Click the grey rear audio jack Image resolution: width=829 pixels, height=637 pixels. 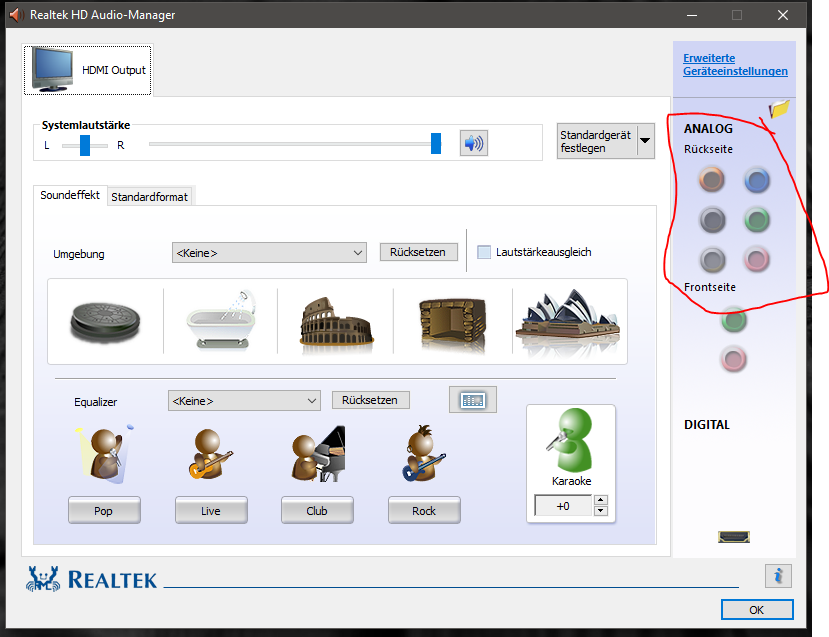click(712, 260)
